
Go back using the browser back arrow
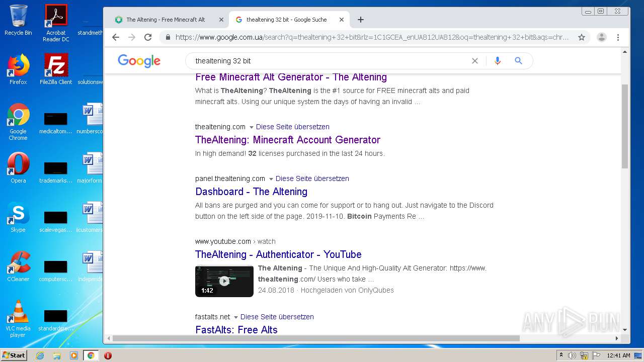(116, 37)
